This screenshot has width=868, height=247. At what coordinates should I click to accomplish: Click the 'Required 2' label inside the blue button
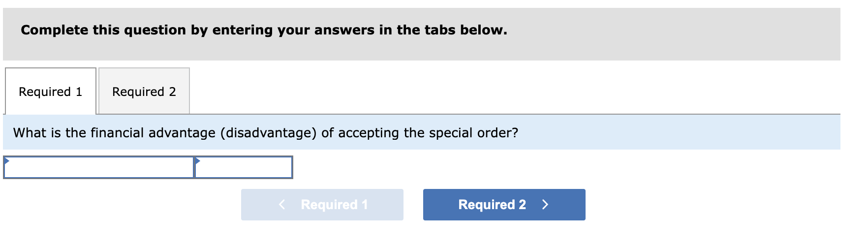(492, 205)
